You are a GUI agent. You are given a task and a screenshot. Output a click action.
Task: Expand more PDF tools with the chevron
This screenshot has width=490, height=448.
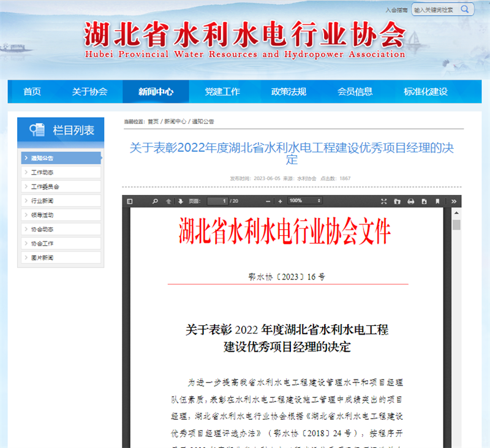click(x=453, y=200)
